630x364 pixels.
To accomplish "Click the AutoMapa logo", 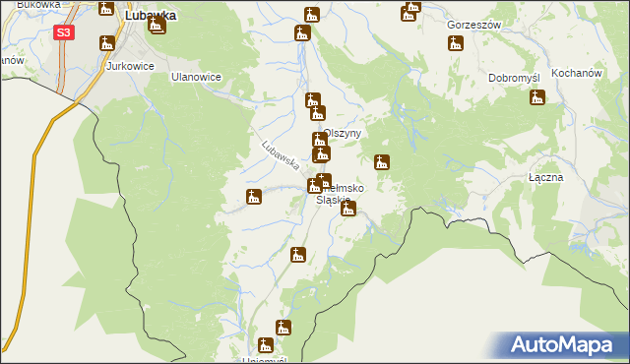I will (x=562, y=344).
